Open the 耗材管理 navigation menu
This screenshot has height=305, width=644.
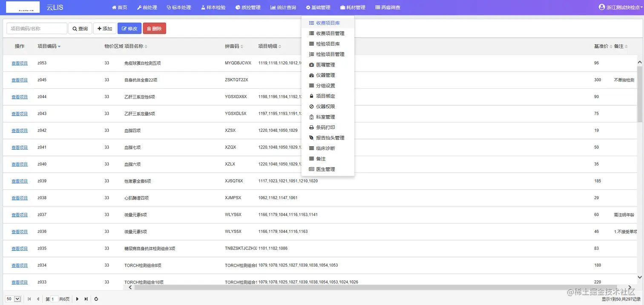tap(353, 7)
